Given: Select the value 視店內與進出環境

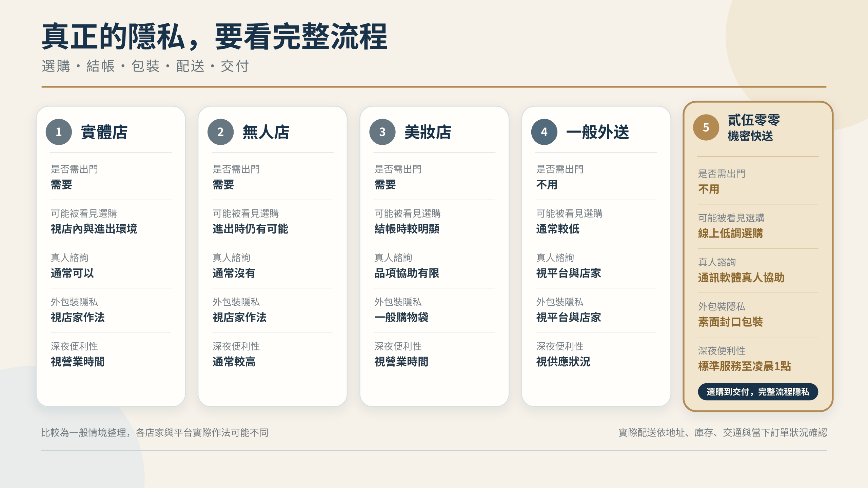Looking at the screenshot, I should [94, 229].
